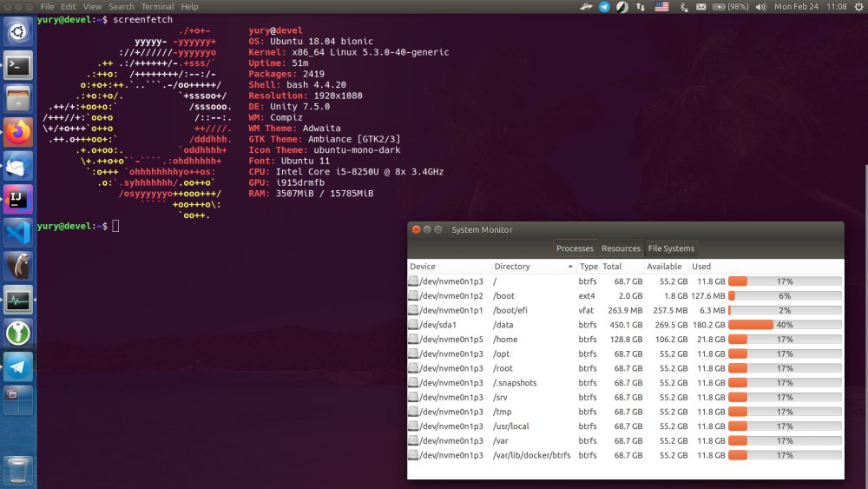This screenshot has height=489, width=868.
Task: Sort by the Type column header
Action: coord(589,267)
